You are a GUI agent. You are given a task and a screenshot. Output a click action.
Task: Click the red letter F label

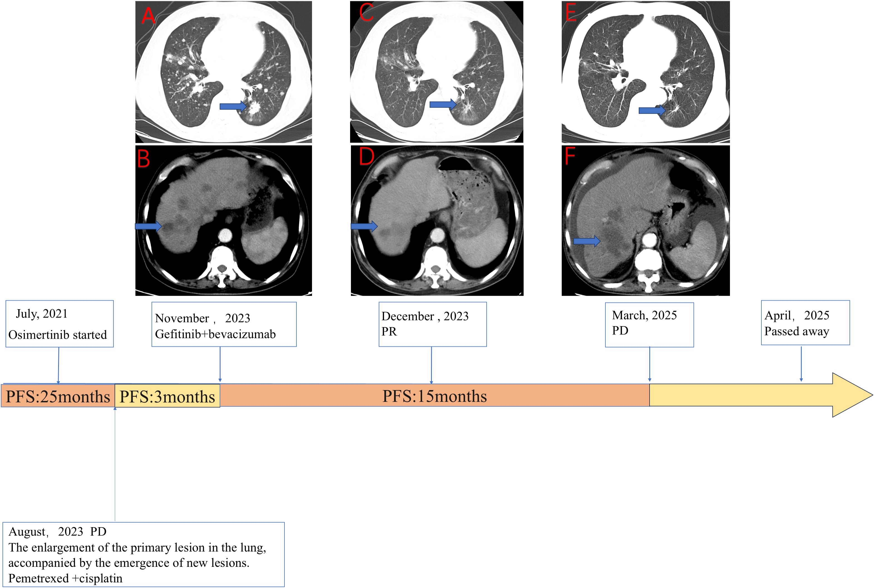[570, 156]
